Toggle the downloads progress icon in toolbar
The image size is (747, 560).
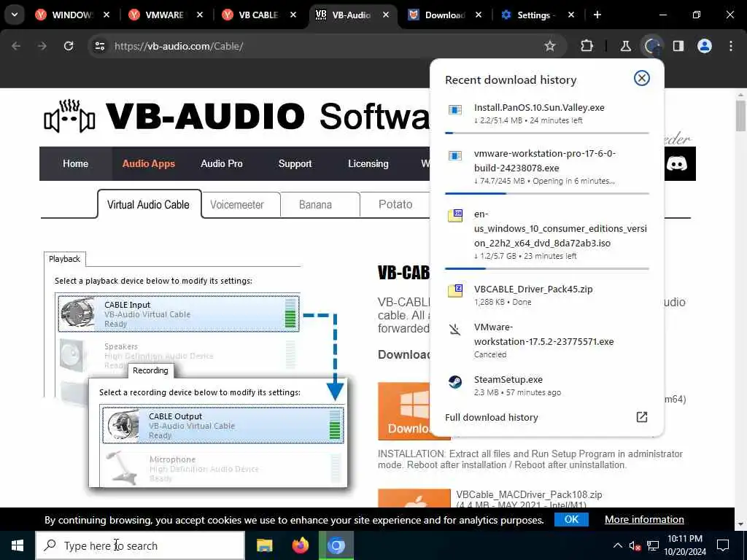(651, 46)
